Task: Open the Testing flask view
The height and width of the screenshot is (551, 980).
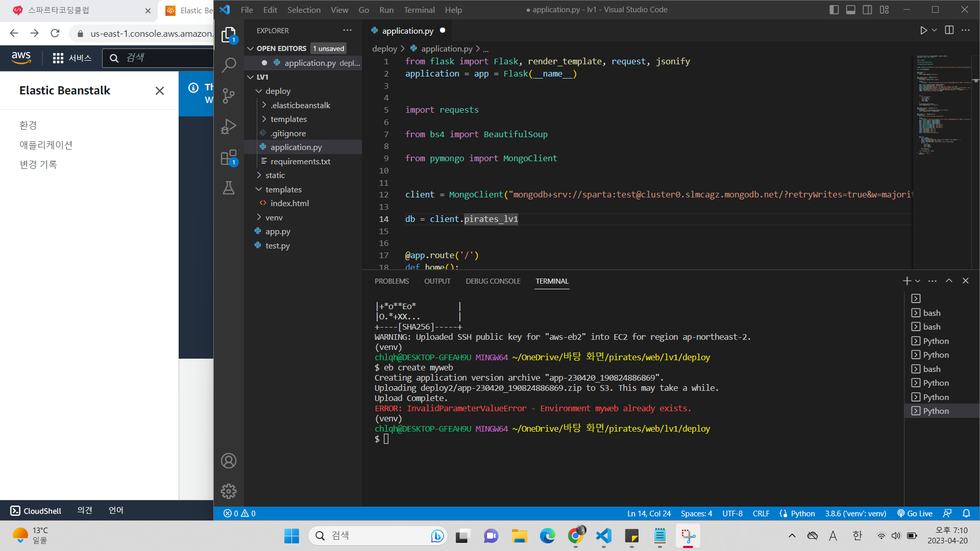Action: pos(229,188)
